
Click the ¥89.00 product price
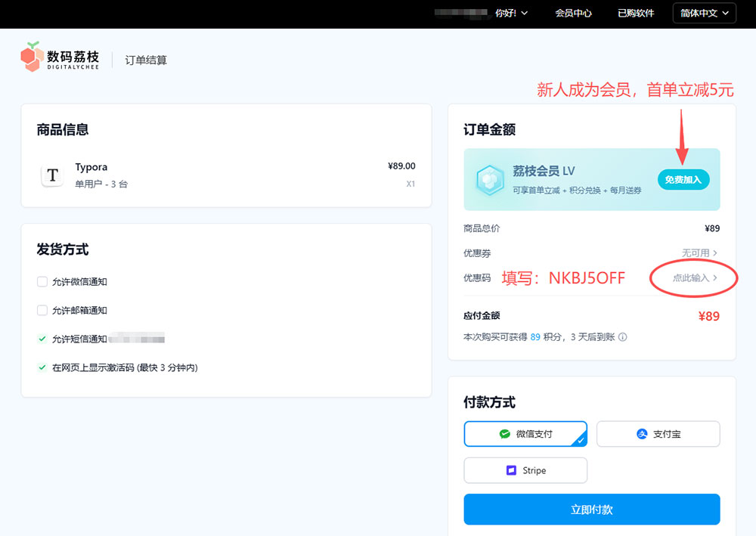[401, 166]
